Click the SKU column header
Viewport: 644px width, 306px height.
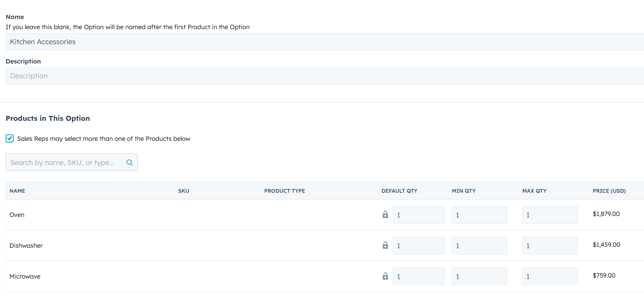(x=184, y=191)
